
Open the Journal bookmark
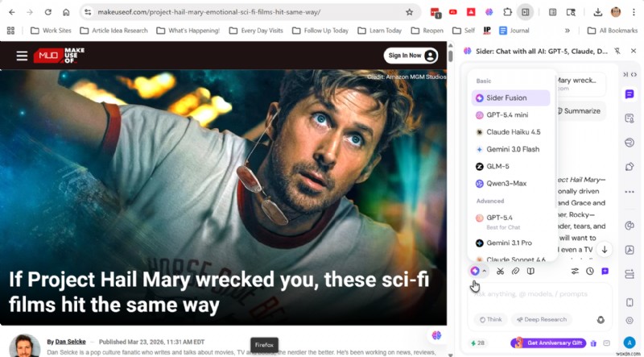(514, 31)
